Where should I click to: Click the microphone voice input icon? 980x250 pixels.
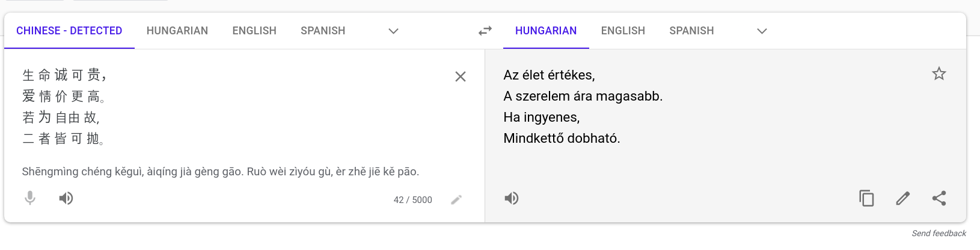click(30, 198)
